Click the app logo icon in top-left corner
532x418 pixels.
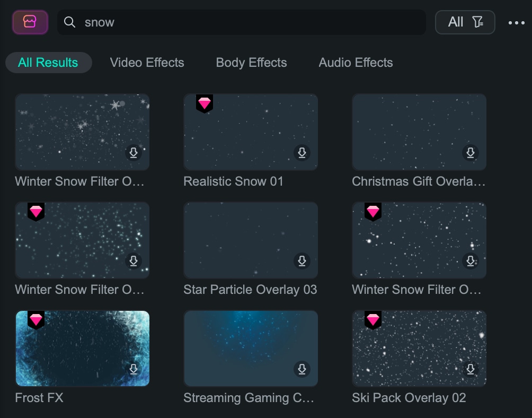point(30,22)
